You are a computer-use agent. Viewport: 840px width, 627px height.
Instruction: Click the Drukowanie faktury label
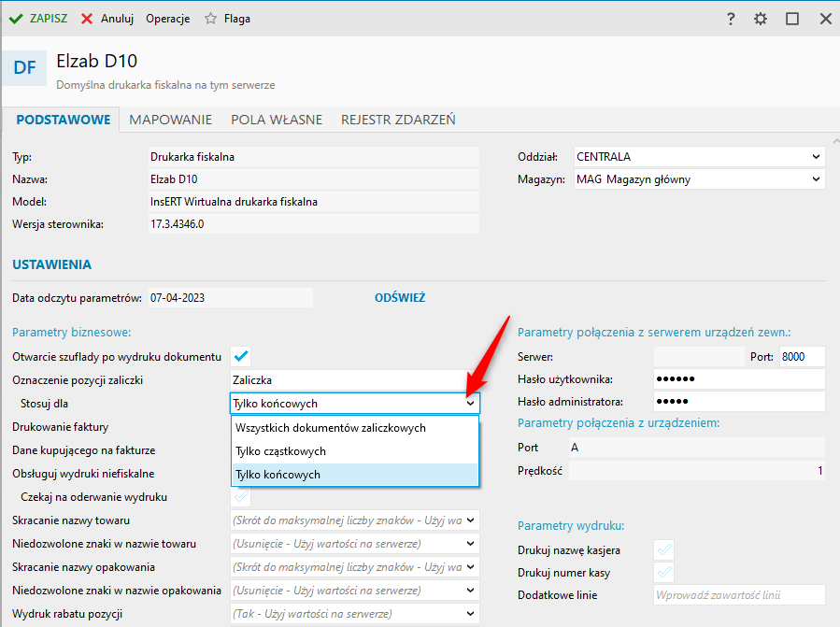tap(61, 427)
